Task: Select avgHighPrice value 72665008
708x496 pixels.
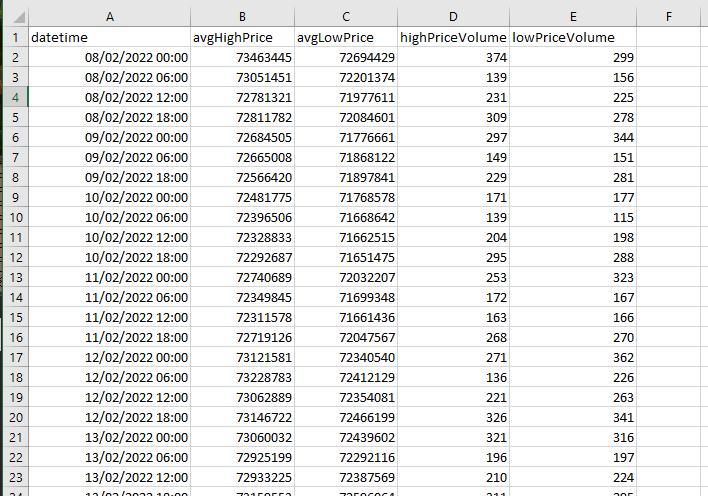Action: click(242, 157)
